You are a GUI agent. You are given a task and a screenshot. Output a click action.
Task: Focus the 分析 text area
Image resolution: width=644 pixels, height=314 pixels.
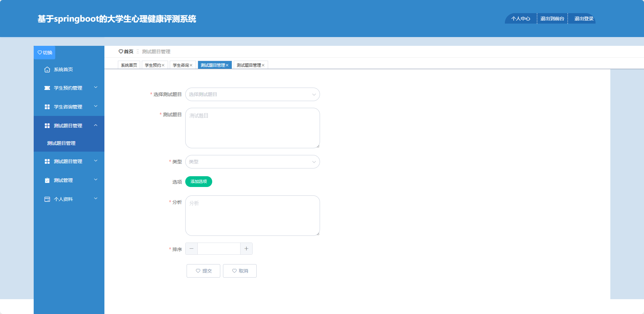point(253,216)
